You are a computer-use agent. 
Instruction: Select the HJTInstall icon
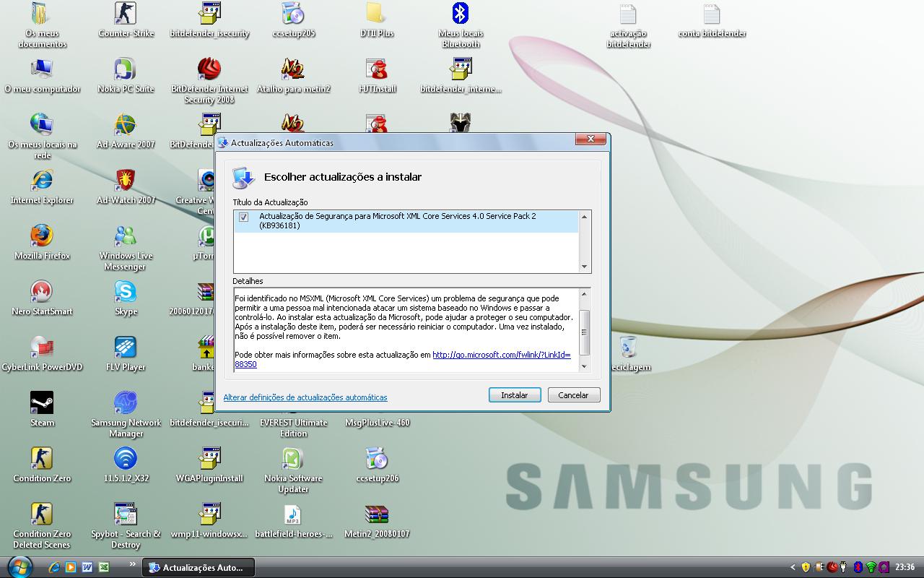point(377,76)
